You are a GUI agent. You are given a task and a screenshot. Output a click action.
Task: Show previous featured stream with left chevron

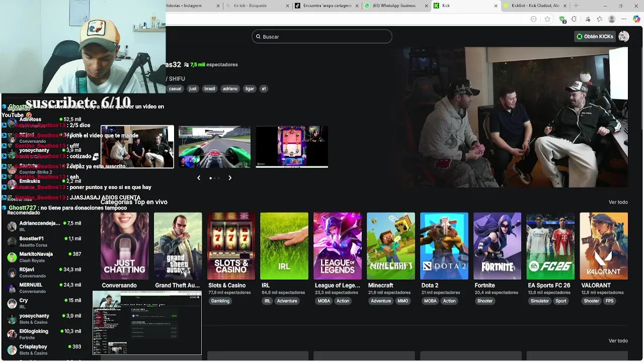pyautogui.click(x=199, y=177)
